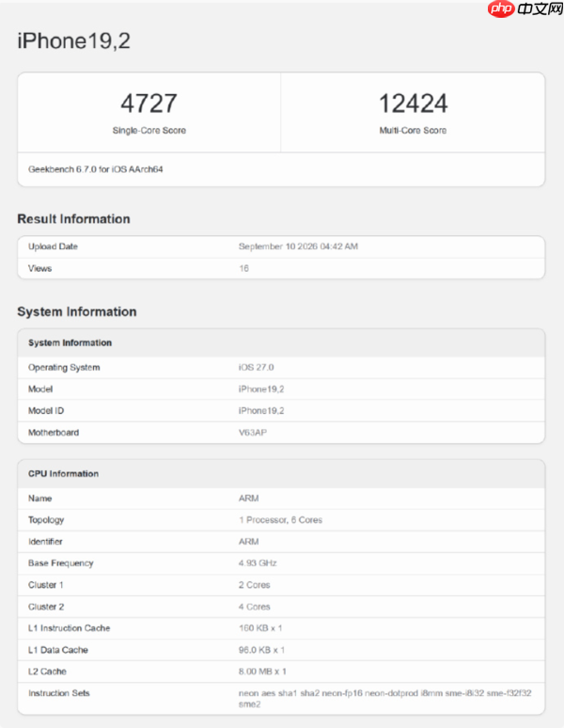Select the Cluster 1 label
Screen dimensions: 564x728
click(x=45, y=585)
